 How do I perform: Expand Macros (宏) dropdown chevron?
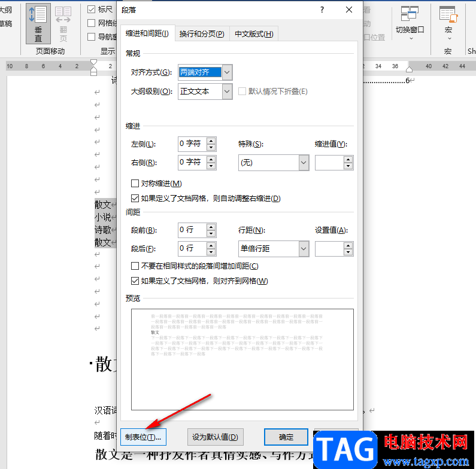tap(450, 38)
